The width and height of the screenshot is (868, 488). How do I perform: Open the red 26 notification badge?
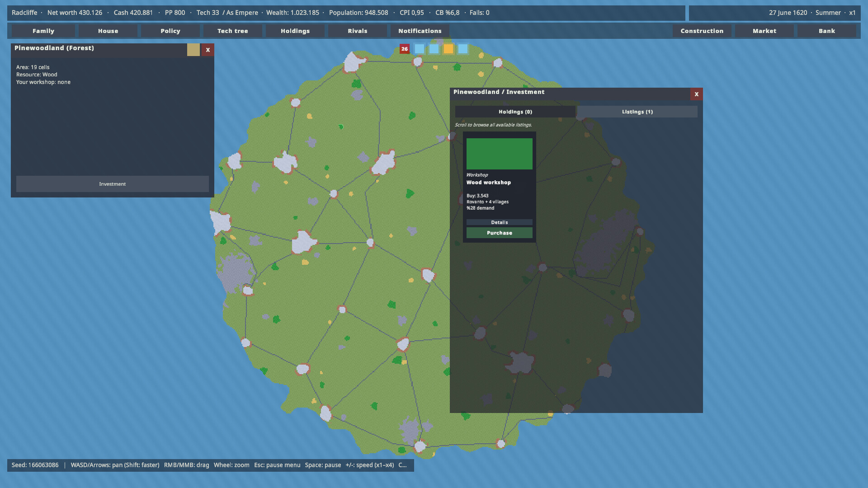[404, 49]
